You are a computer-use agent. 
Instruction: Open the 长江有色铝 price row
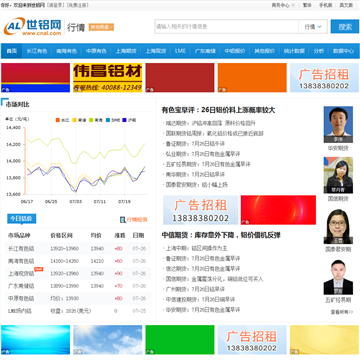tap(78, 248)
